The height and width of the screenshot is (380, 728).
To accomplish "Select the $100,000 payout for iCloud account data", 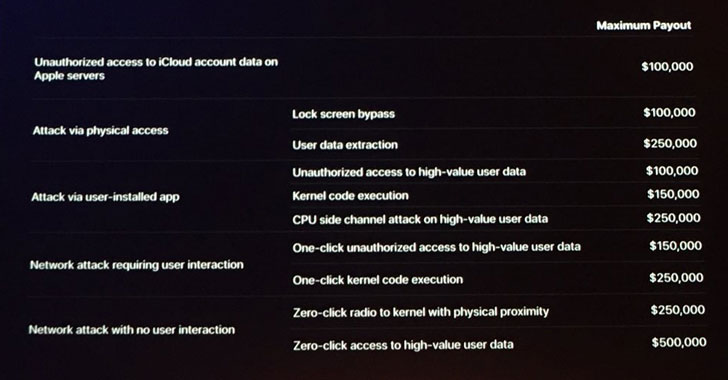I will click(667, 66).
